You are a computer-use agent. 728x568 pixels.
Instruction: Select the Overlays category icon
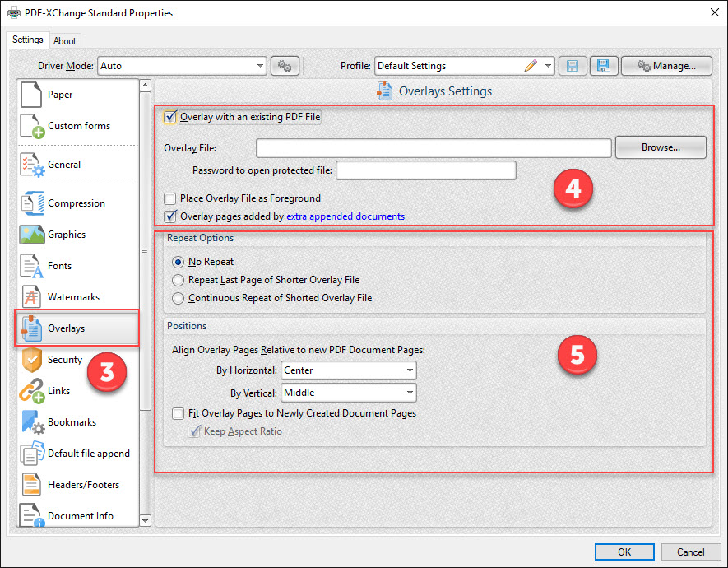[x=31, y=328]
